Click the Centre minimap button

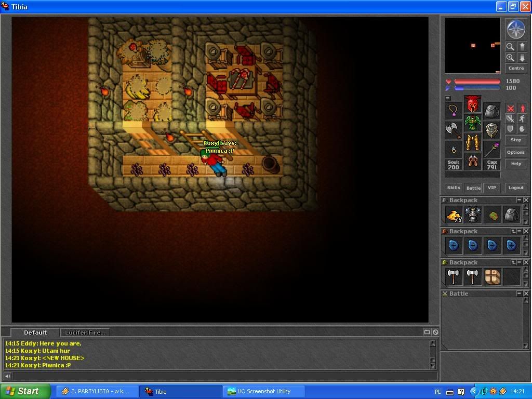click(x=516, y=68)
